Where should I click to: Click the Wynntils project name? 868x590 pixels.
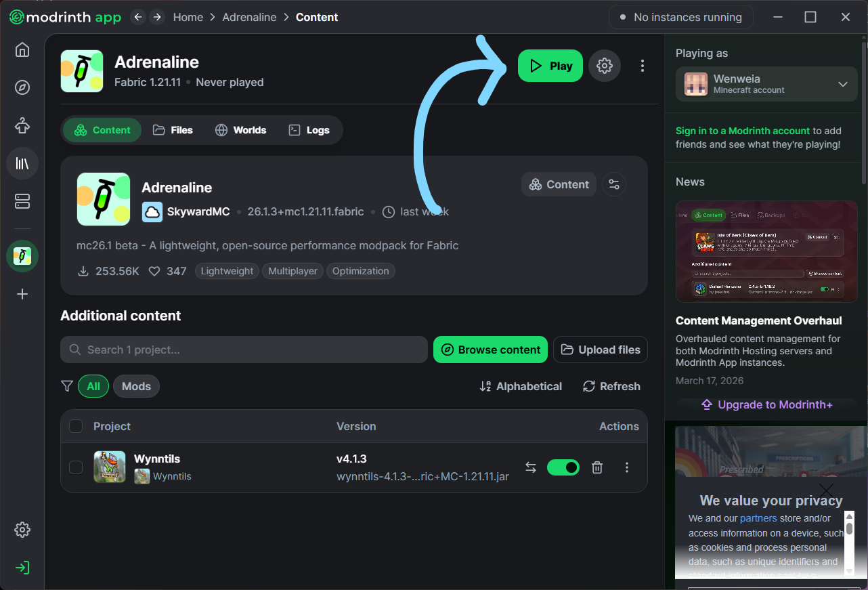pos(157,459)
